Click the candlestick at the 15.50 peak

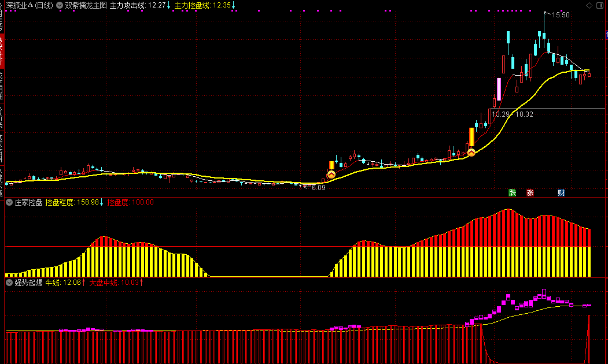(x=544, y=31)
